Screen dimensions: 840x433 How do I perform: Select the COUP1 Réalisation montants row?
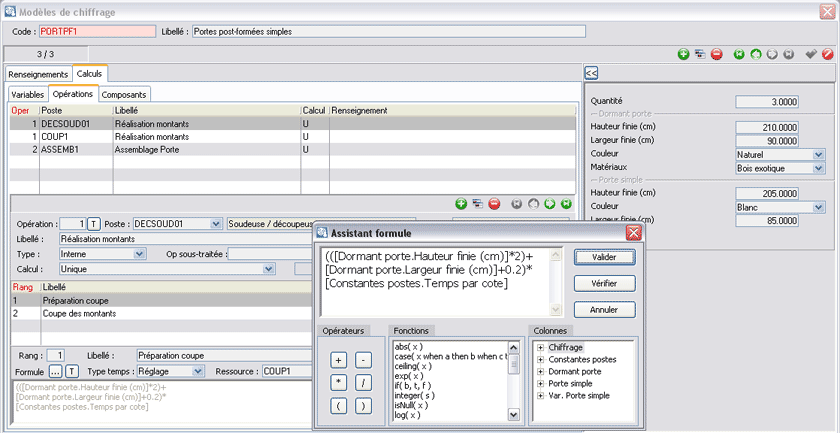(x=292, y=137)
